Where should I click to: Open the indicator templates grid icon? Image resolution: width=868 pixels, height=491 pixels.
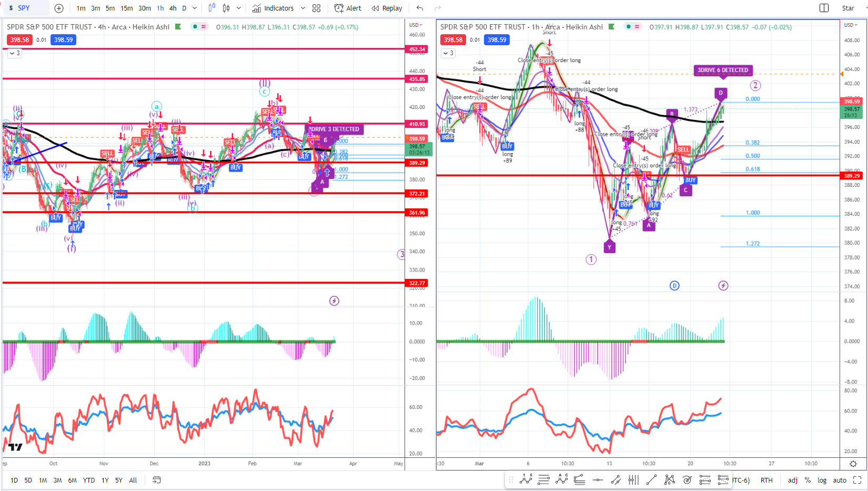point(316,8)
